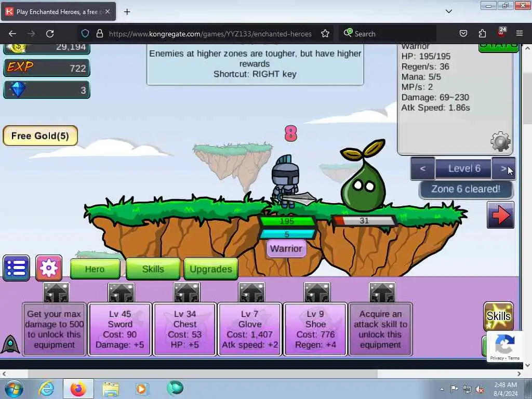Open the pink gear settings icon

[x=49, y=268]
